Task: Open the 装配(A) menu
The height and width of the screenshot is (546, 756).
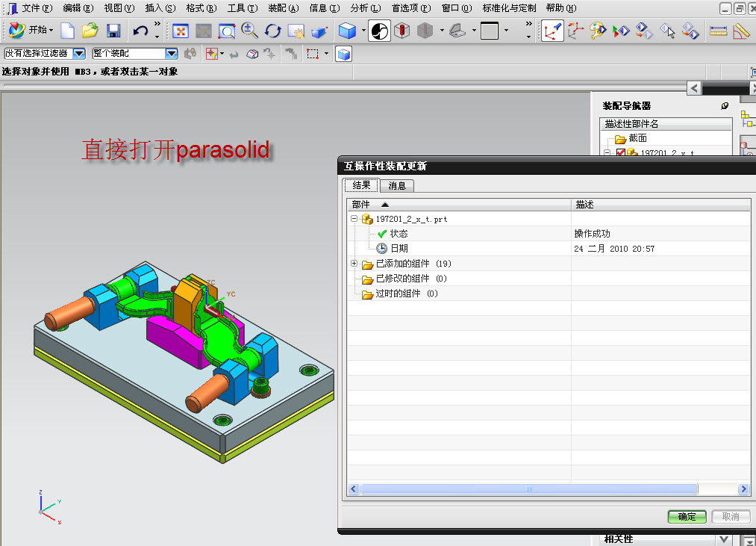Action: point(284,8)
